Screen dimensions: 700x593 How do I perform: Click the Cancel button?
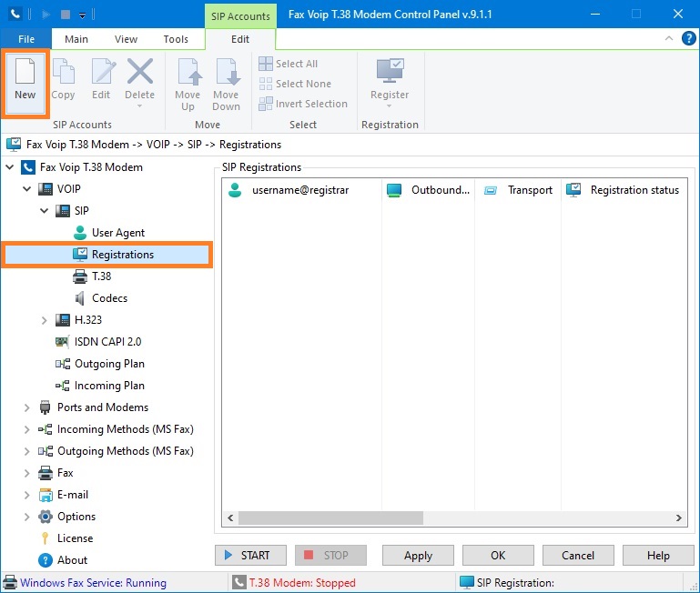578,556
